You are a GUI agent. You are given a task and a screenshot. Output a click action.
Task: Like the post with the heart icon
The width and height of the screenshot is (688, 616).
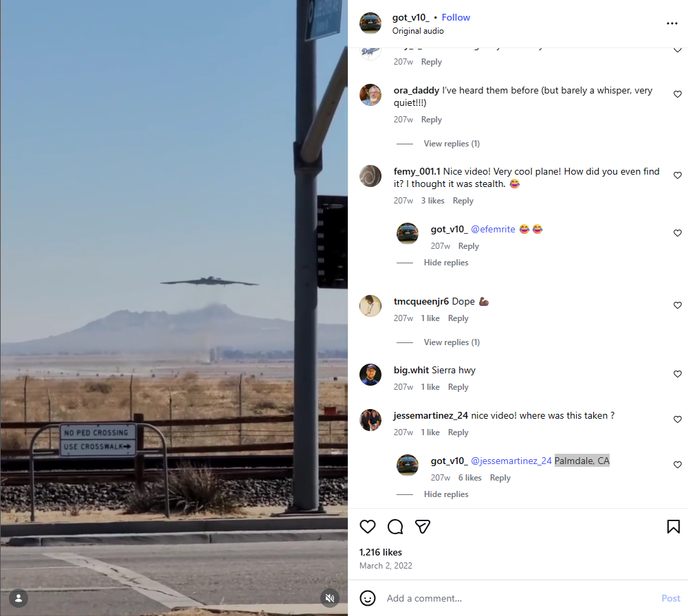pos(368,527)
